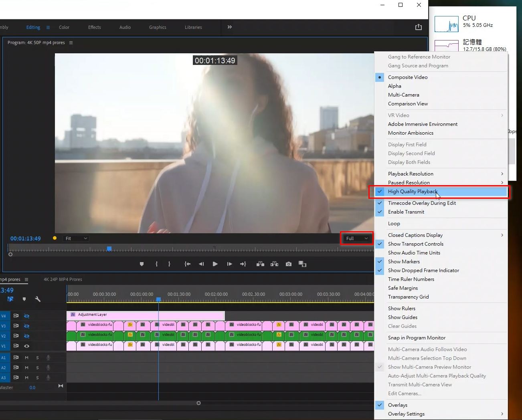Disable High Quality Playback option
Viewport: 522px width, 420px height.
[441, 192]
